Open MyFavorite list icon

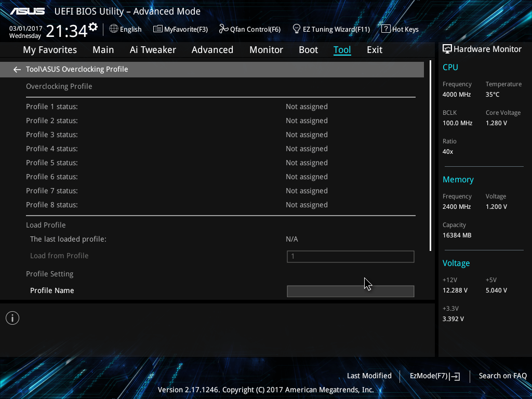[x=158, y=29]
